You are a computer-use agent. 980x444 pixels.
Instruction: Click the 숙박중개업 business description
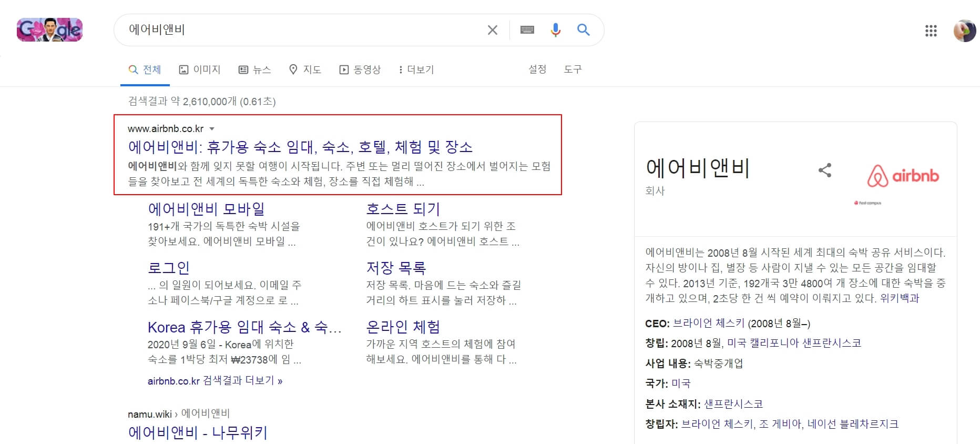coord(719,364)
